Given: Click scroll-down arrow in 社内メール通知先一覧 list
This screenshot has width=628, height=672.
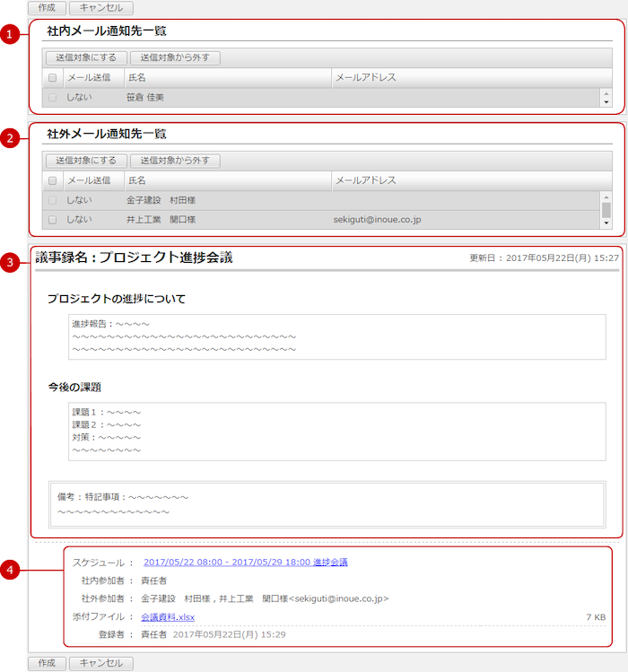Looking at the screenshot, I should click(606, 102).
